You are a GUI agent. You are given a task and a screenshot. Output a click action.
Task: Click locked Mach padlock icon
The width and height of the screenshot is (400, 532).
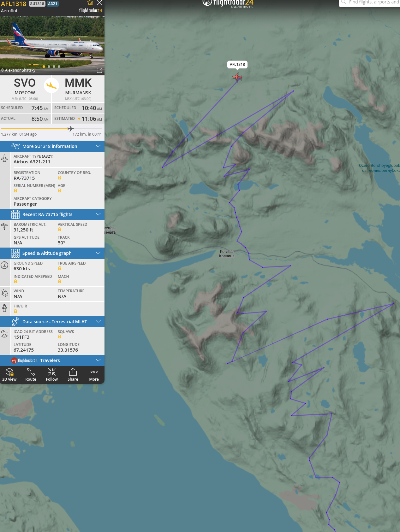(60, 282)
